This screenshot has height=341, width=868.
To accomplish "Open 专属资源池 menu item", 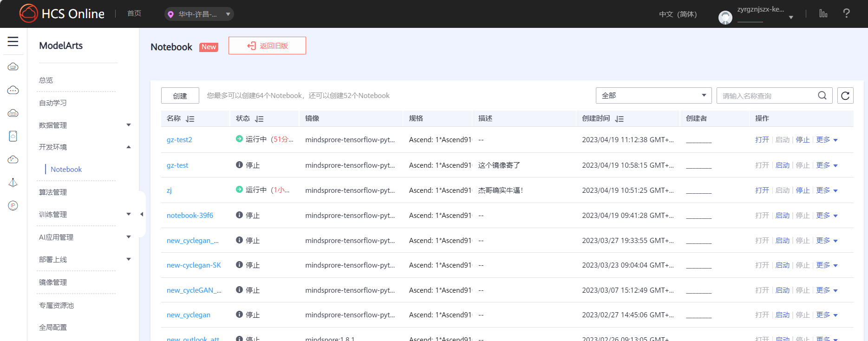I will [x=56, y=306].
